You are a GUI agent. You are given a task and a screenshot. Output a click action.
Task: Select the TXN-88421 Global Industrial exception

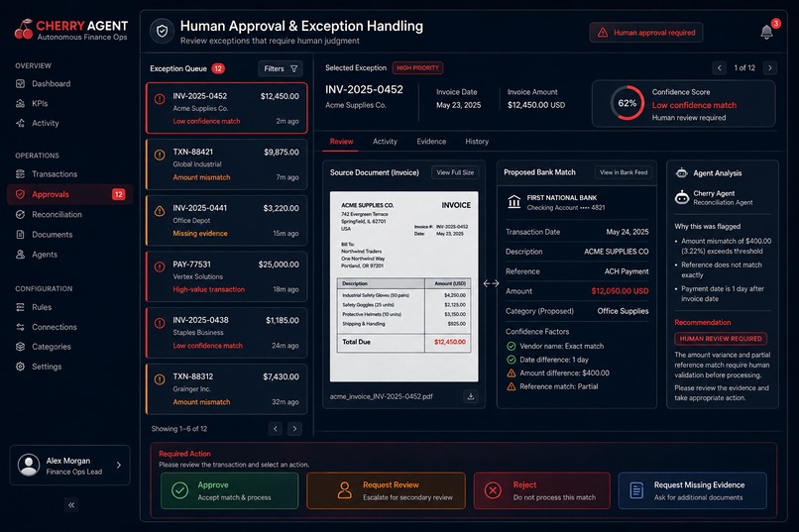(x=227, y=163)
